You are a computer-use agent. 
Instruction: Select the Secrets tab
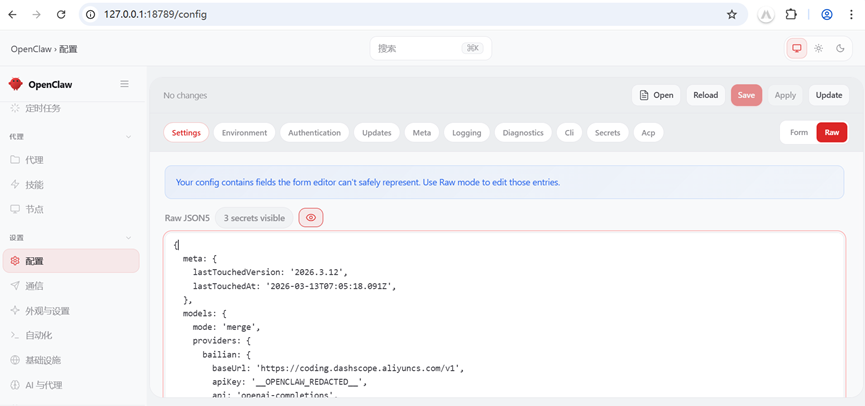(607, 132)
